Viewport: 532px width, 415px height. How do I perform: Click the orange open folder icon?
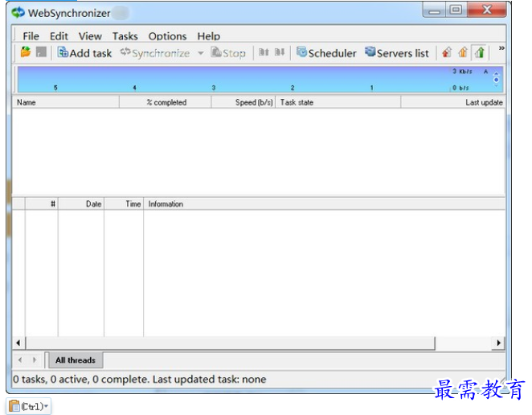point(26,52)
